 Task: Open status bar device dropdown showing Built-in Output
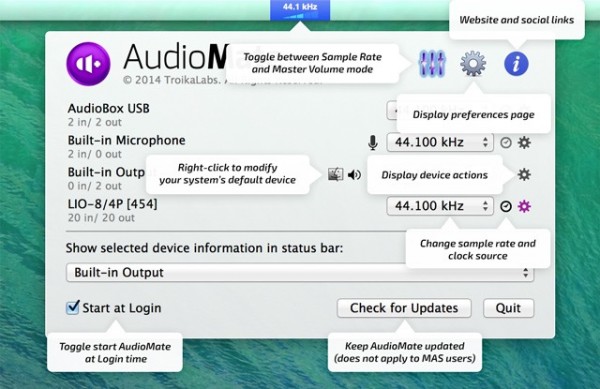pos(300,273)
